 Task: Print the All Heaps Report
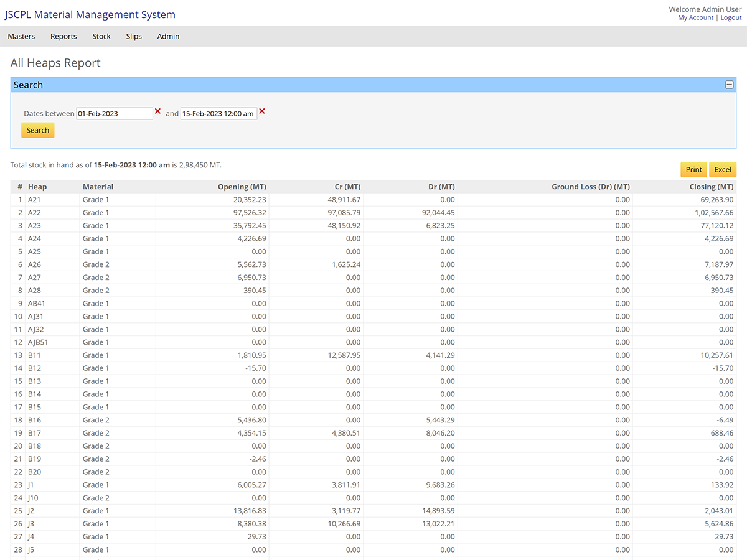[x=693, y=169]
